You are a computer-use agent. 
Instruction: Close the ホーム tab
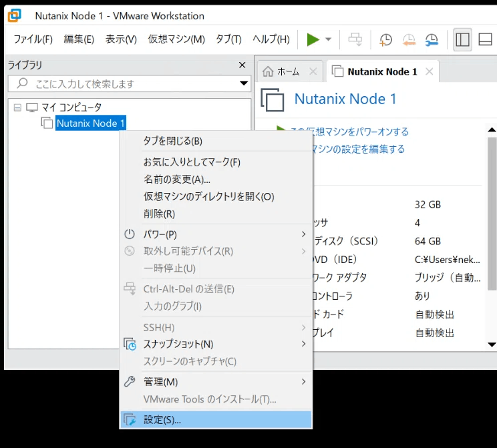tap(313, 71)
